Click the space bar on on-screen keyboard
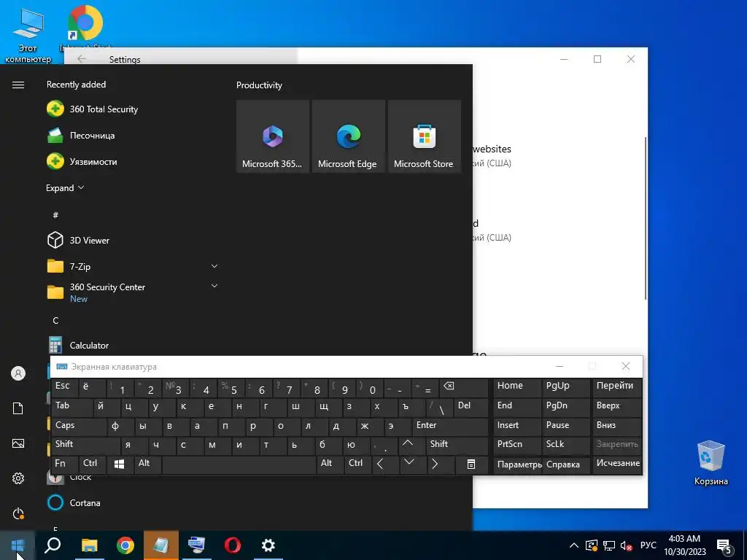 point(239,464)
